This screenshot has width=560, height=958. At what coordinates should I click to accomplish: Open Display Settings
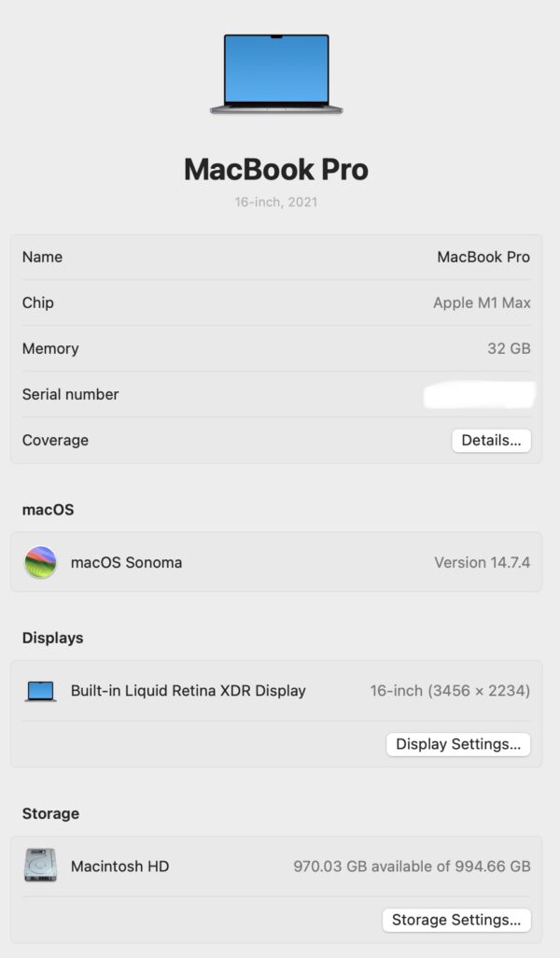[458, 744]
